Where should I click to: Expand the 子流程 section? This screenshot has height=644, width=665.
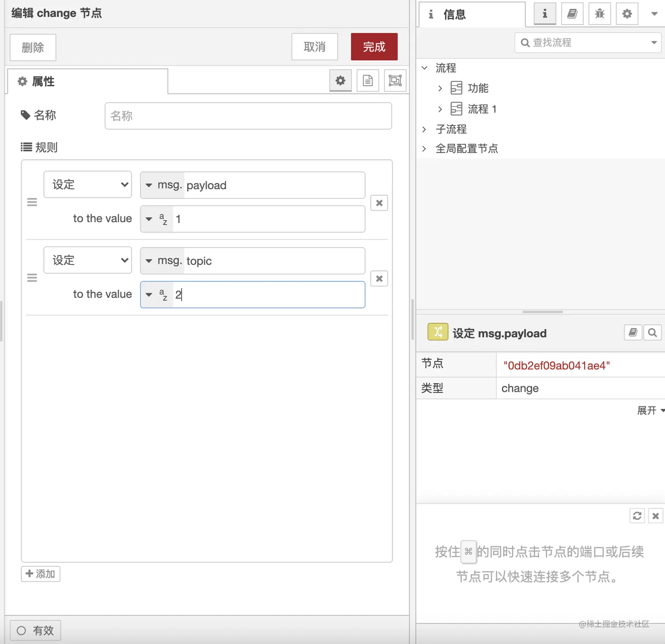(424, 129)
